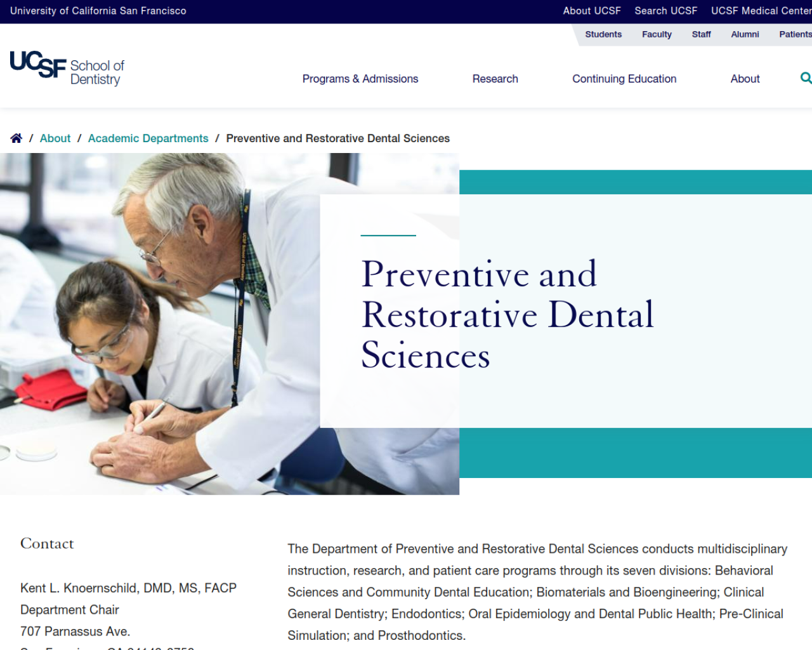
Task: Click the UCSF School of Dentistry logo
Action: point(67,69)
